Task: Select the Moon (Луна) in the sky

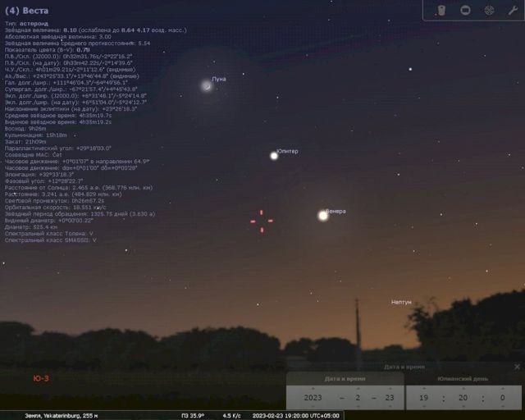Action: (x=206, y=84)
